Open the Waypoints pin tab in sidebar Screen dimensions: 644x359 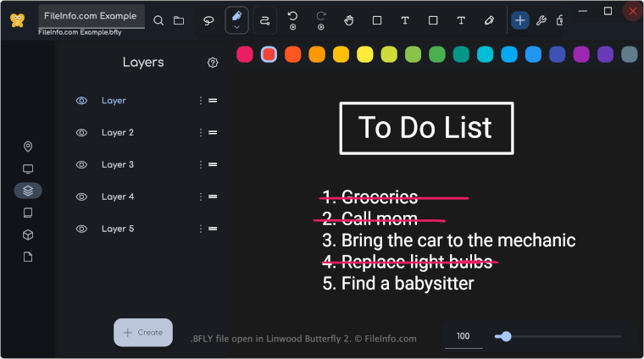[28, 147]
